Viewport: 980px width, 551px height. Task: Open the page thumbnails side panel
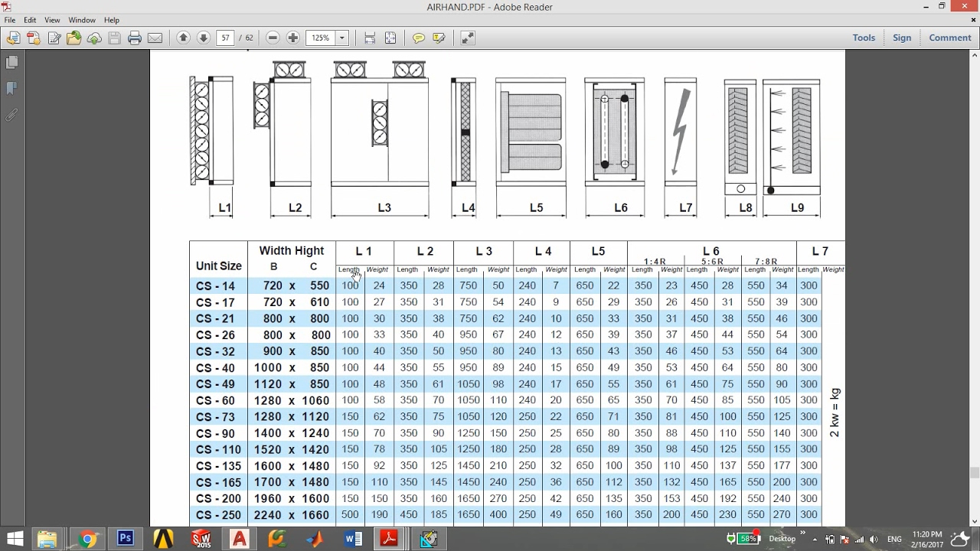coord(11,63)
